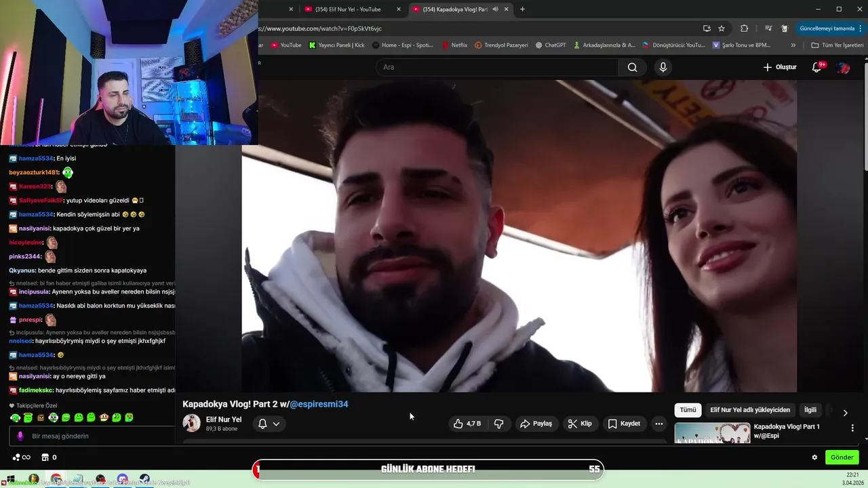Insert the brown angry emote

coord(41,418)
